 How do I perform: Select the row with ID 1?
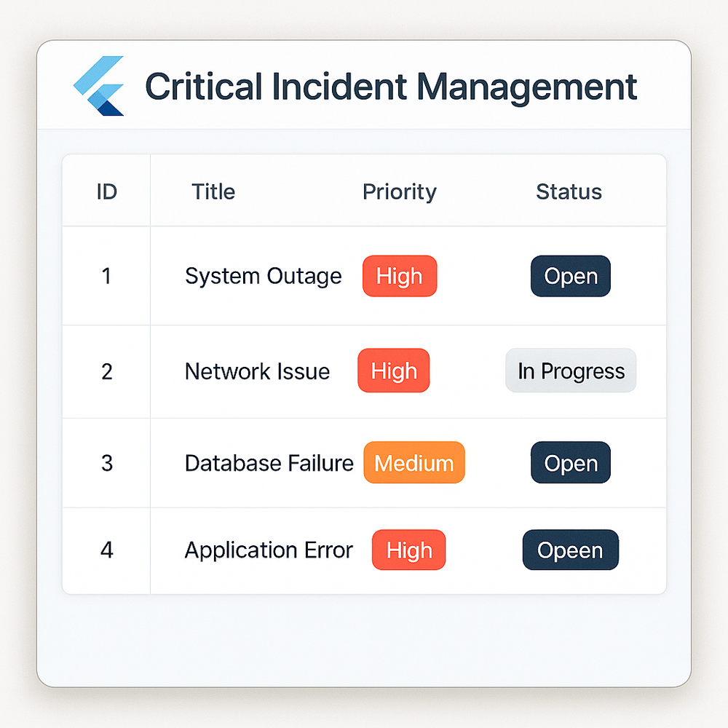tap(364, 276)
